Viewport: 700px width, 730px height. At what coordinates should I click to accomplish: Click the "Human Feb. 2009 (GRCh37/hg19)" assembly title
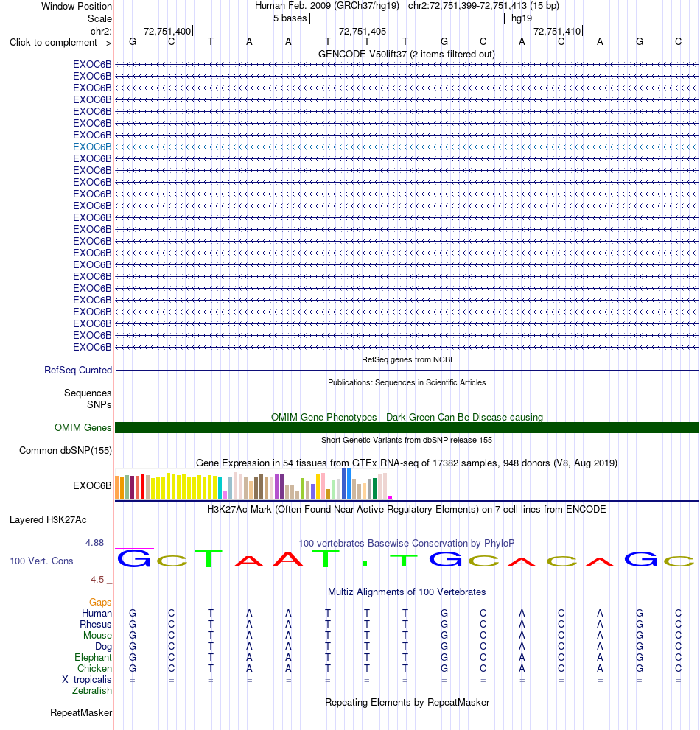327,6
